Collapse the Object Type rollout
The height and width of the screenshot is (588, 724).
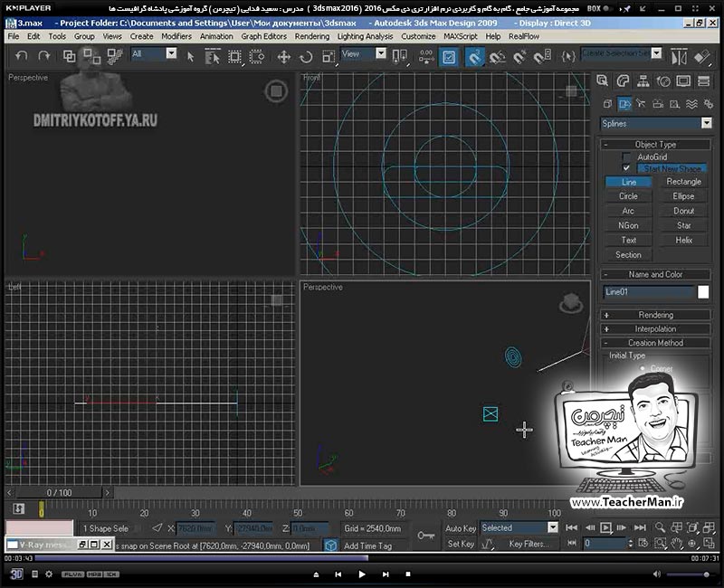click(655, 145)
